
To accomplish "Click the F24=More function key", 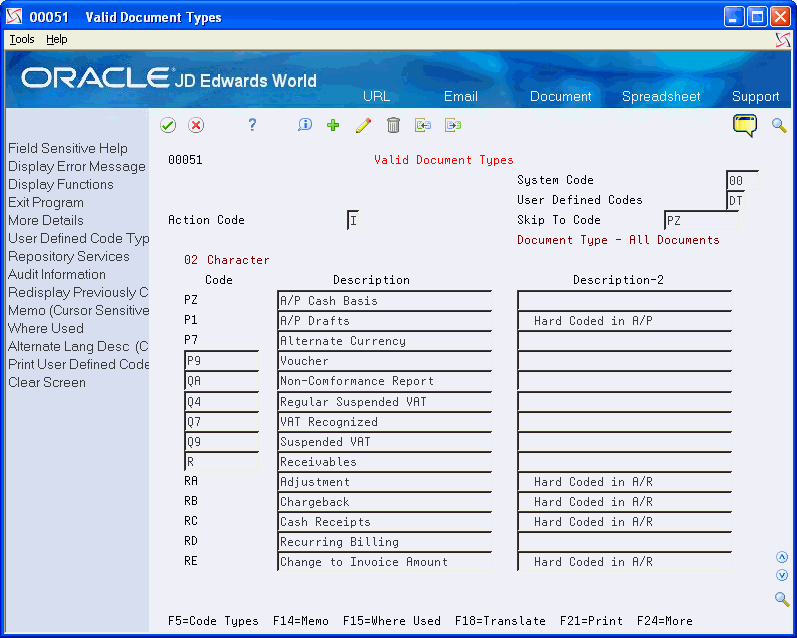I will pos(664,621).
